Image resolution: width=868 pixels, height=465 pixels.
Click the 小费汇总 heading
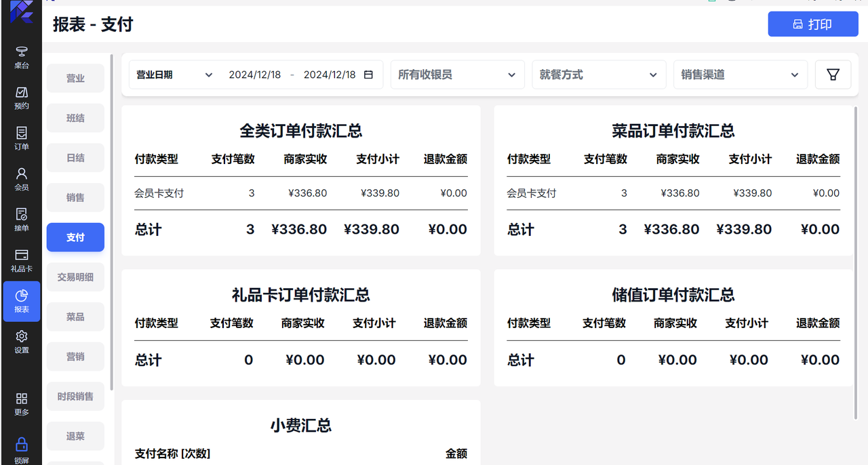(x=301, y=426)
